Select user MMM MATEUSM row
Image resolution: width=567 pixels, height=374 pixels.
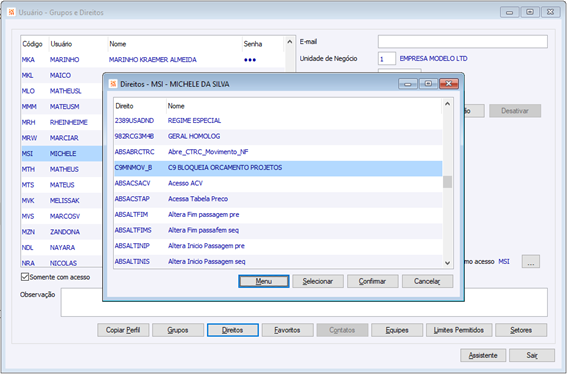(x=62, y=107)
